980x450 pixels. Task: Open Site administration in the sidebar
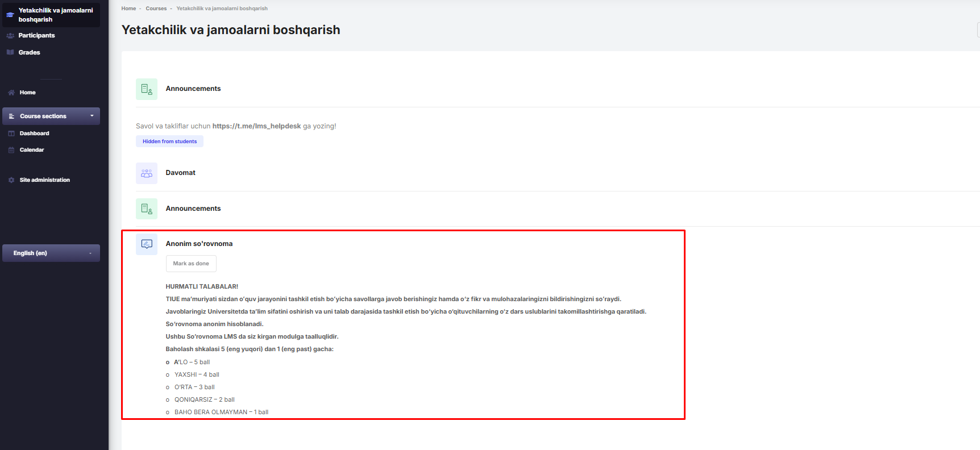tap(45, 180)
